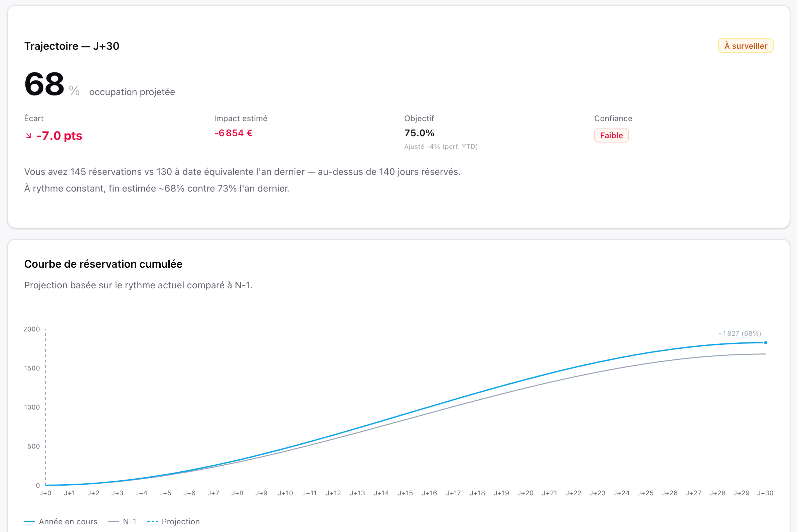This screenshot has height=532, width=797.
Task: Select the blue endpoint dot at J+30
Action: tap(765, 343)
